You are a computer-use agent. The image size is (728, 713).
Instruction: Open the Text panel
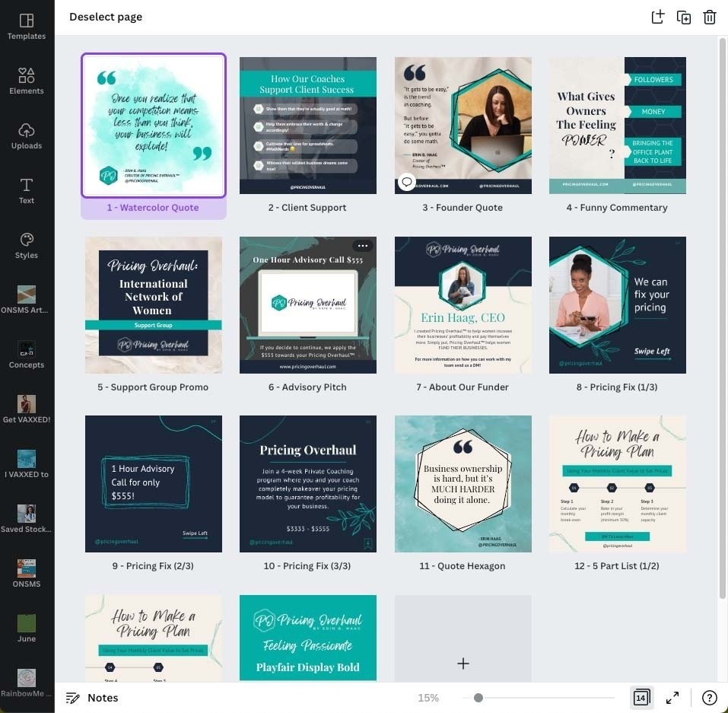click(27, 191)
